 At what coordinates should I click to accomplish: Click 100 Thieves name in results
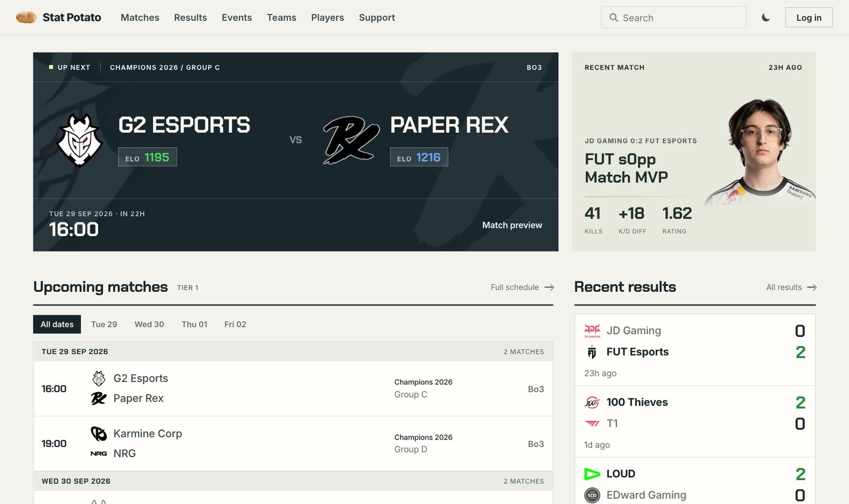point(637,402)
